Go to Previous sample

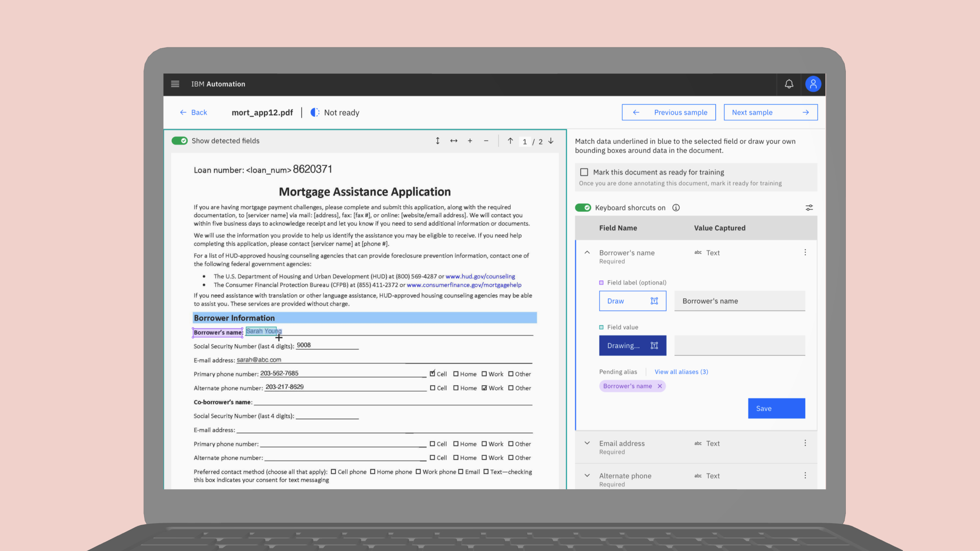pos(669,112)
